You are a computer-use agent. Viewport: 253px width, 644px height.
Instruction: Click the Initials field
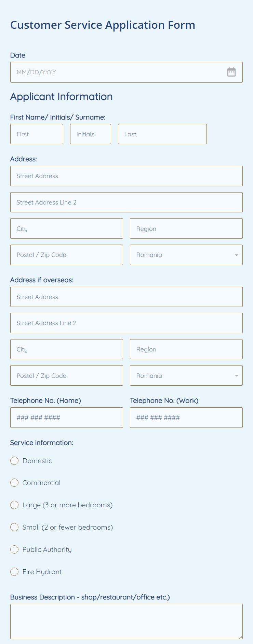pos(90,134)
